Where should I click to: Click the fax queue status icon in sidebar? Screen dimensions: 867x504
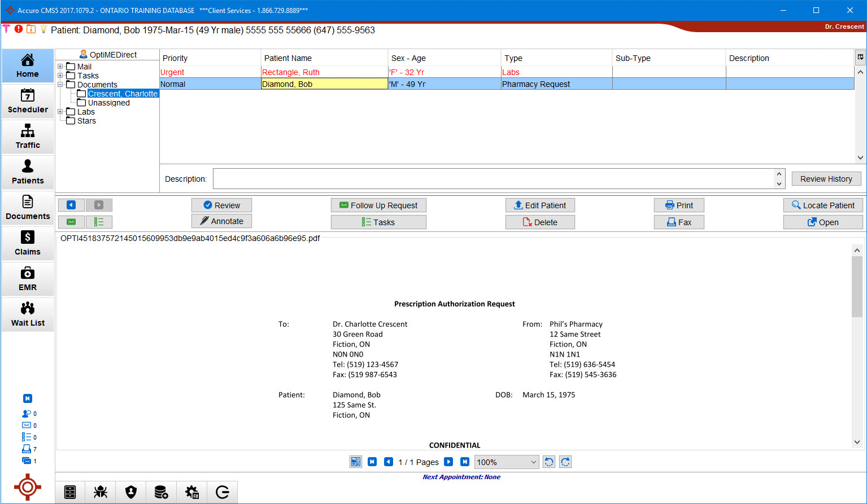click(x=27, y=449)
